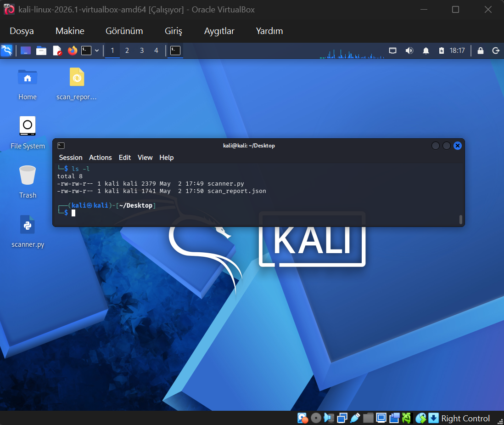Minimize the terminal window with first round button
Image resolution: width=504 pixels, height=425 pixels.
click(x=436, y=146)
